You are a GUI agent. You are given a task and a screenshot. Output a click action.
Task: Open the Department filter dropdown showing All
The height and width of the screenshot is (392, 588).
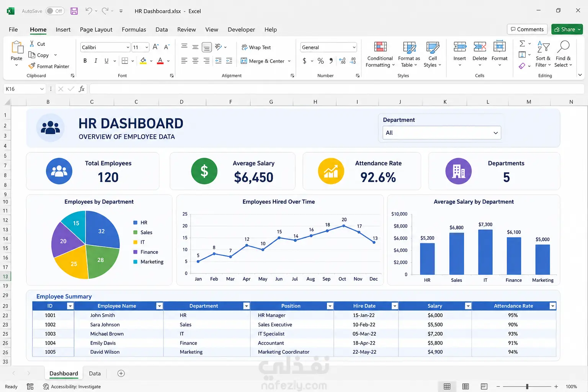(x=442, y=133)
